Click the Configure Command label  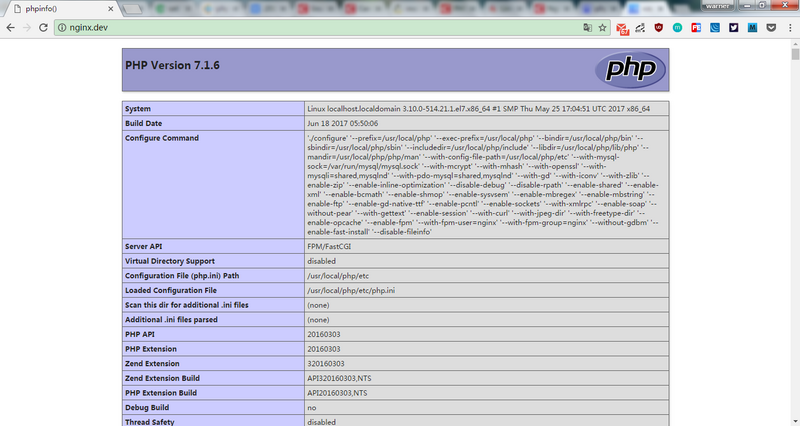pos(162,138)
